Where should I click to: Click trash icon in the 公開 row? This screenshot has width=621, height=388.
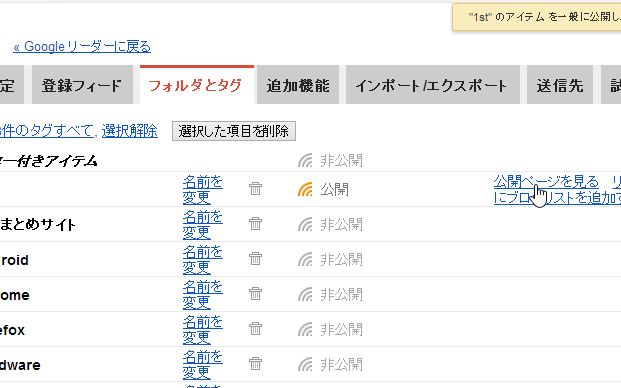click(x=255, y=189)
